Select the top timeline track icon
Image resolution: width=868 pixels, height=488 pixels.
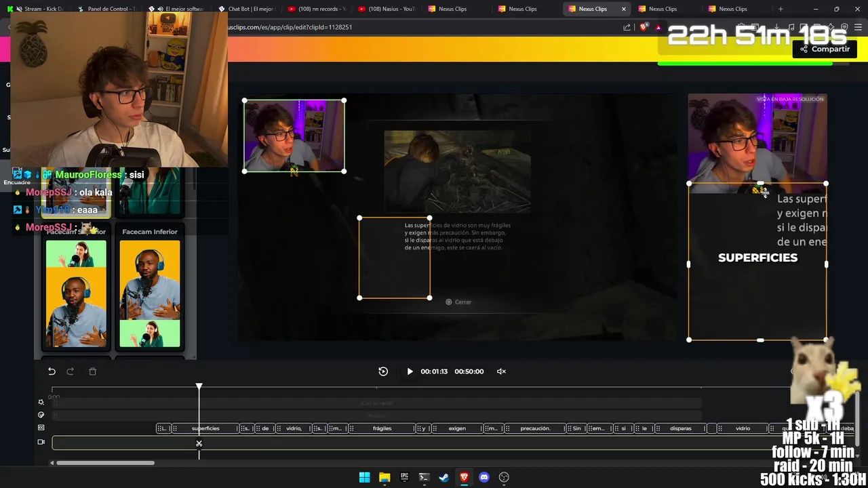coord(41,402)
